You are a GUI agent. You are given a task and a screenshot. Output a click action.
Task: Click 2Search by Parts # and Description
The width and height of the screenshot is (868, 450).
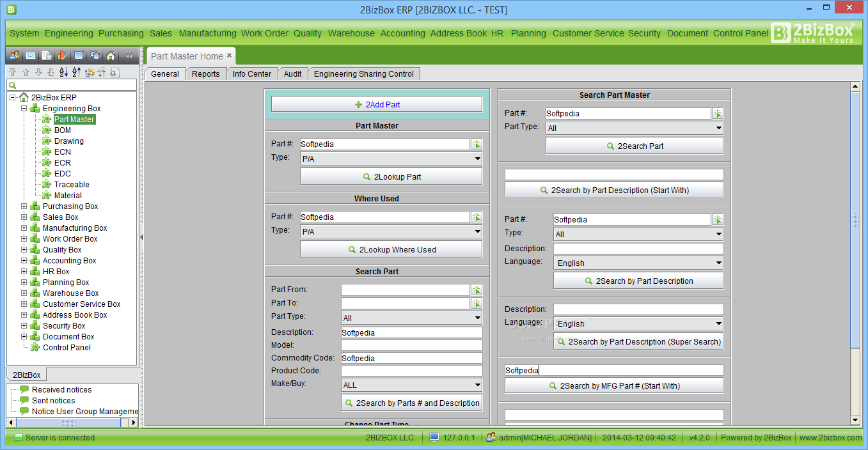point(411,403)
